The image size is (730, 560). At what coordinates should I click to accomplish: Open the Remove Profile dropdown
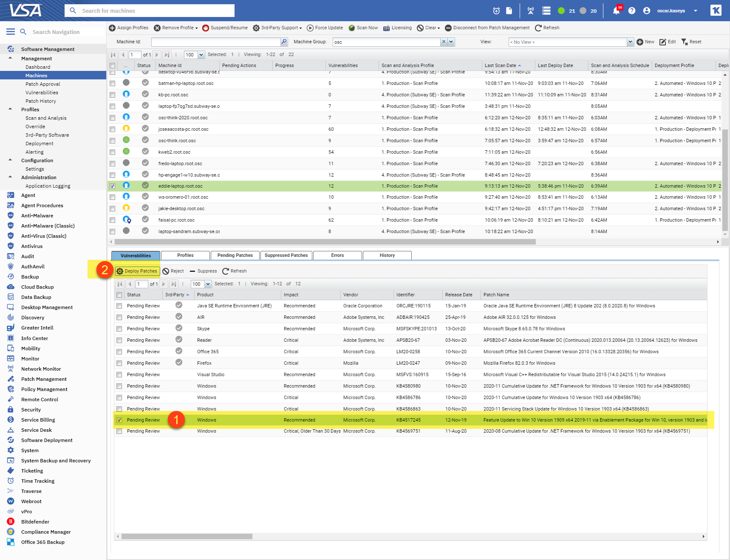[x=176, y=28]
